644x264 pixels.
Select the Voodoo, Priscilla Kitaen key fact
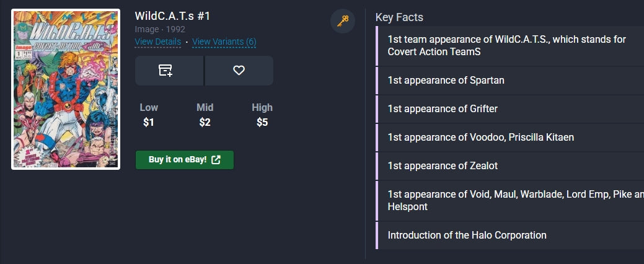coord(480,137)
